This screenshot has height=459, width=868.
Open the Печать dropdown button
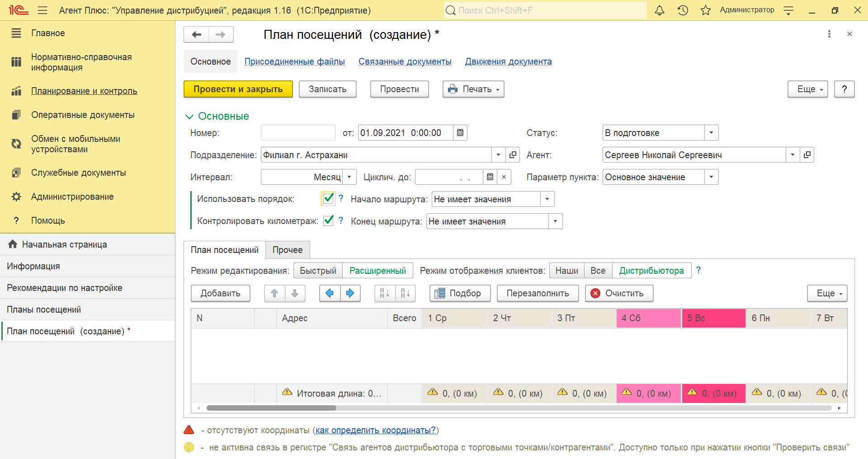(x=473, y=89)
